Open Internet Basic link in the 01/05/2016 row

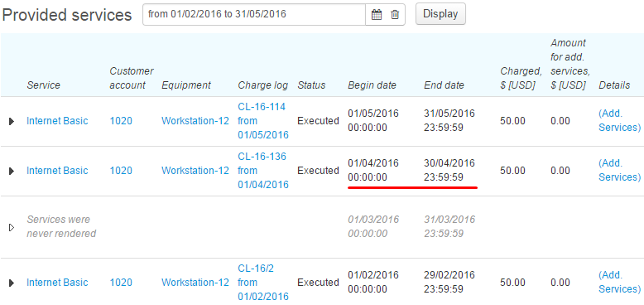click(57, 121)
